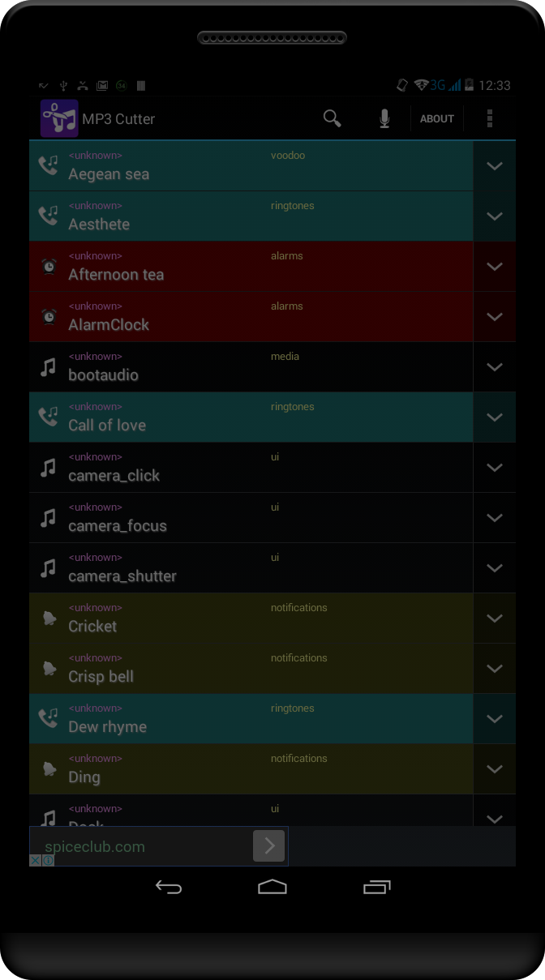Open dropdown arrow for bootaudio
The image size is (545, 980).
[x=494, y=367]
